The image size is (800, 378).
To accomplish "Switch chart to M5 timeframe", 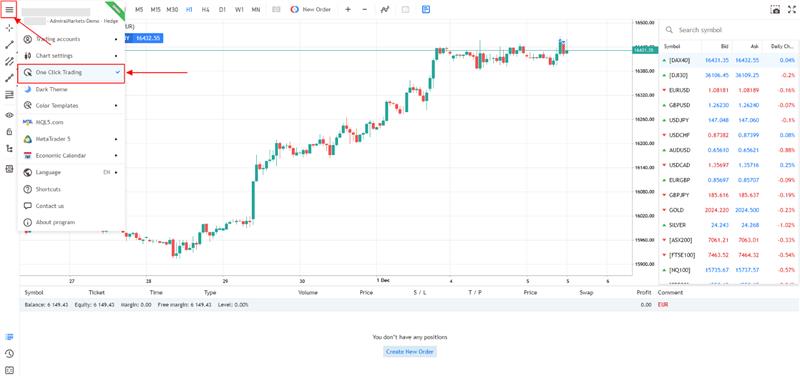I will 139,9.
